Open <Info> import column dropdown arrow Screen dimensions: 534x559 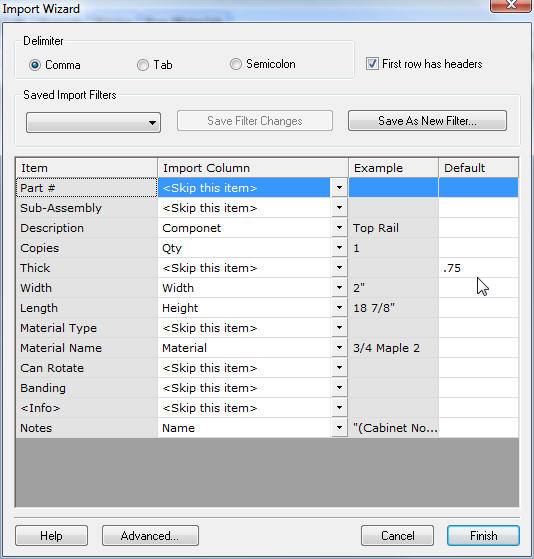(339, 407)
